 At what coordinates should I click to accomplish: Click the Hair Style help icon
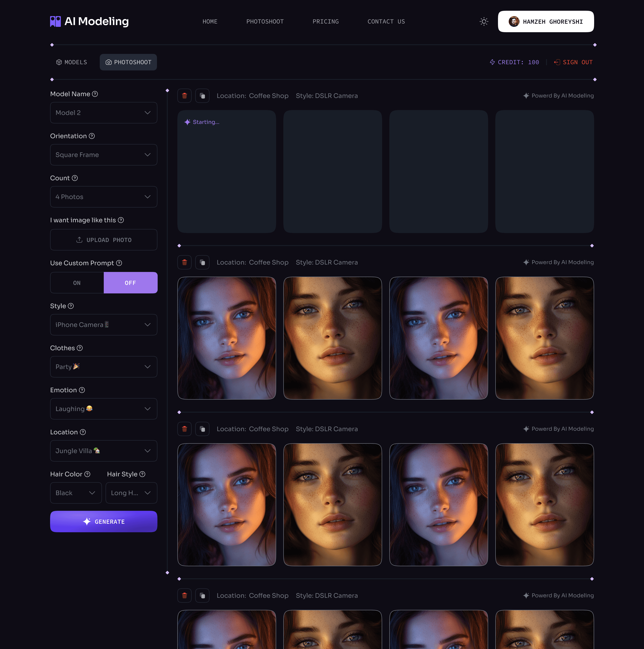click(x=142, y=474)
